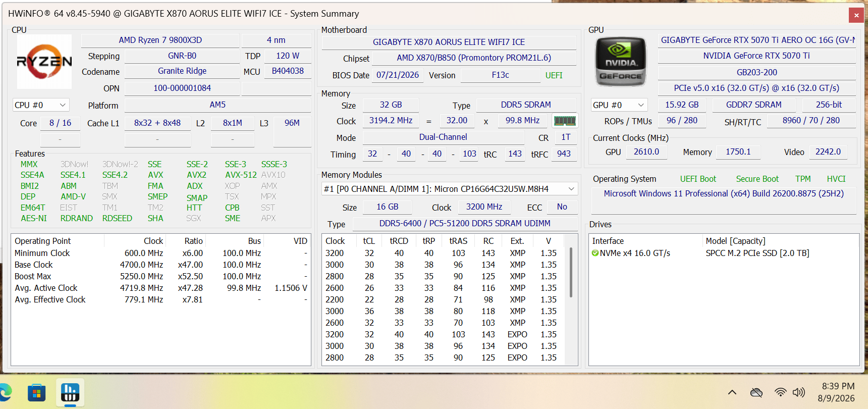
Task: Click the AMD X870/B850 chipset field
Action: pos(474,58)
